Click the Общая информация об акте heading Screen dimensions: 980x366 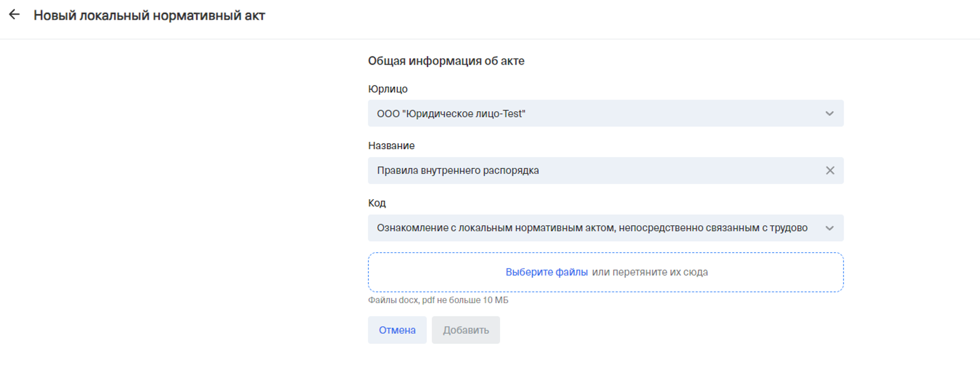point(446,61)
